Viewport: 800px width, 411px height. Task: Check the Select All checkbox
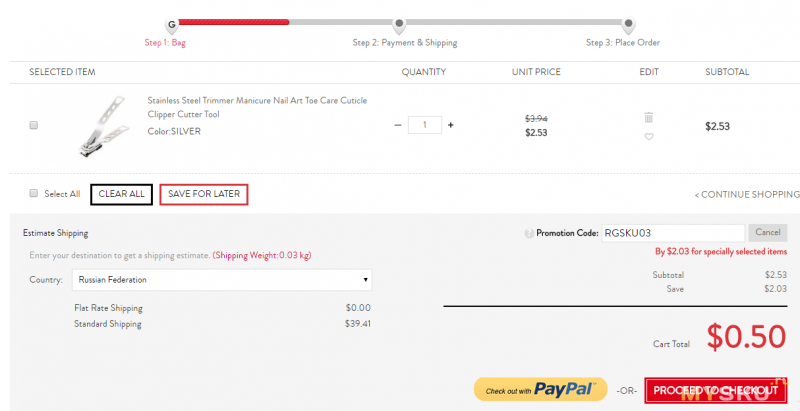point(34,193)
